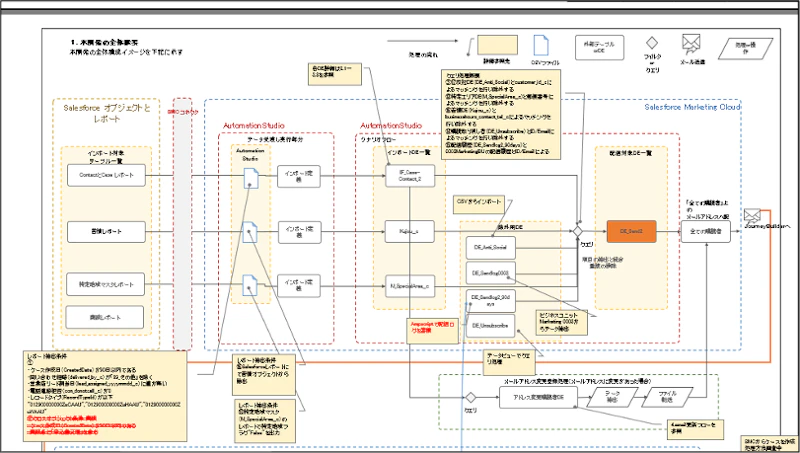Select the yellow note sample in the legend
Viewport: 800px width, 453px height.
(497, 45)
